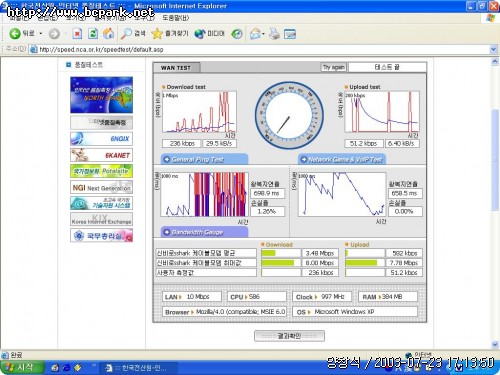Open Network Game & VoIP Test
This screenshot has width=500, height=375.
(342, 159)
